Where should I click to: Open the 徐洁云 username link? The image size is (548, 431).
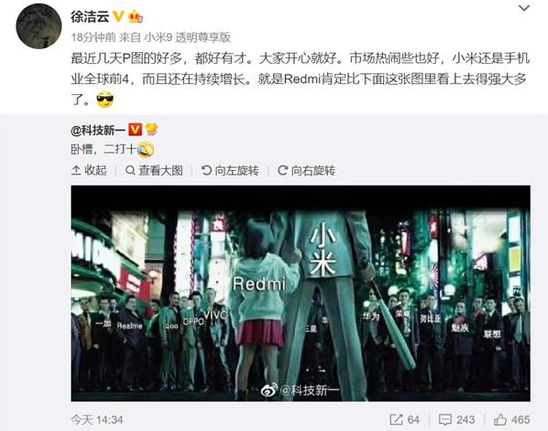point(90,16)
